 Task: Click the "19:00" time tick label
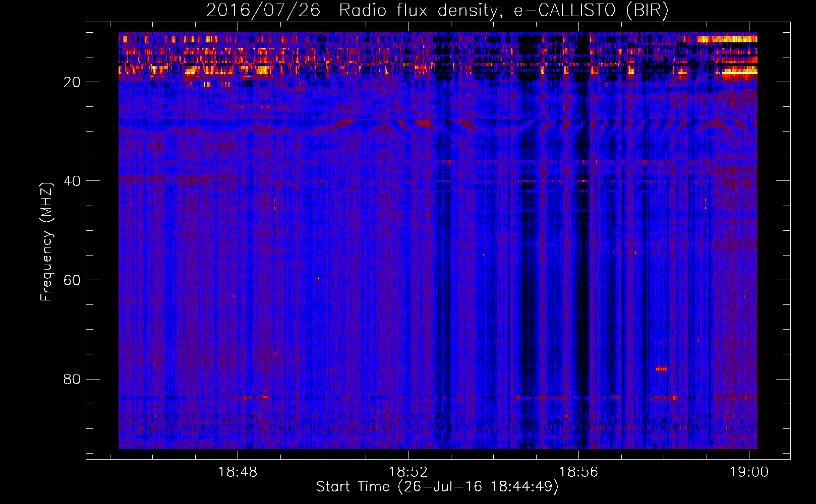[x=749, y=472]
